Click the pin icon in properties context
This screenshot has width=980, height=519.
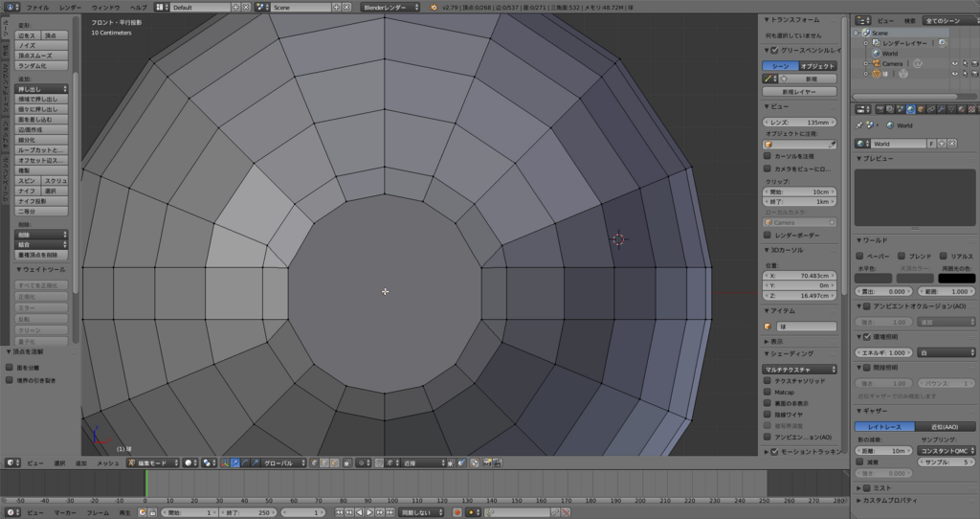tap(859, 125)
